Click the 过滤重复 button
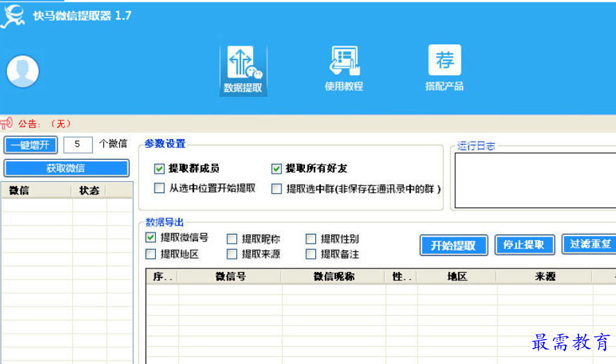The width and height of the screenshot is (616, 364). point(589,244)
